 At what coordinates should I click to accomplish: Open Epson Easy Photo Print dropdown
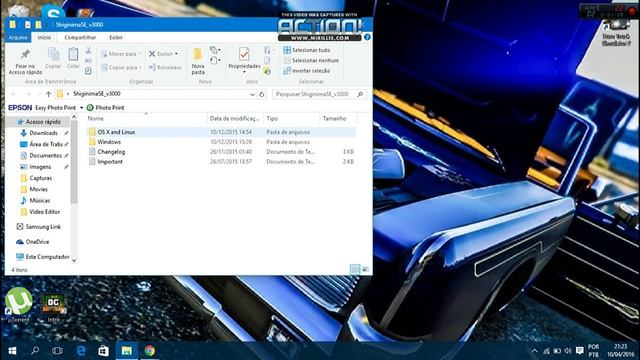pos(82,108)
